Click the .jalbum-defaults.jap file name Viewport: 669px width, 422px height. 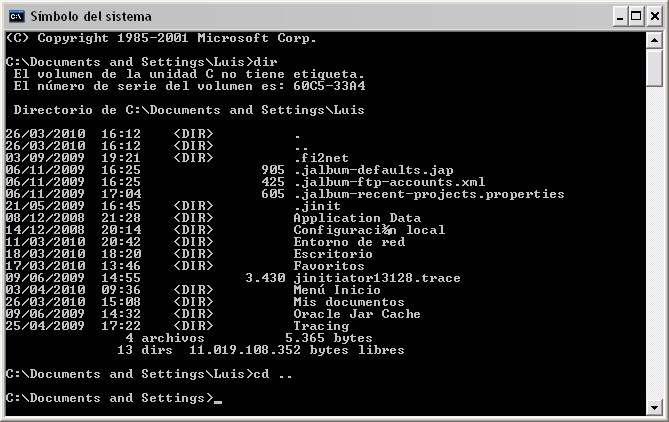[x=374, y=170]
